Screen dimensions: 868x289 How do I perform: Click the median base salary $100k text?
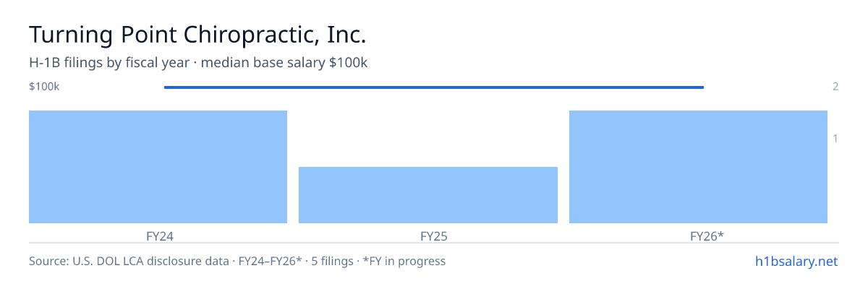pos(284,63)
